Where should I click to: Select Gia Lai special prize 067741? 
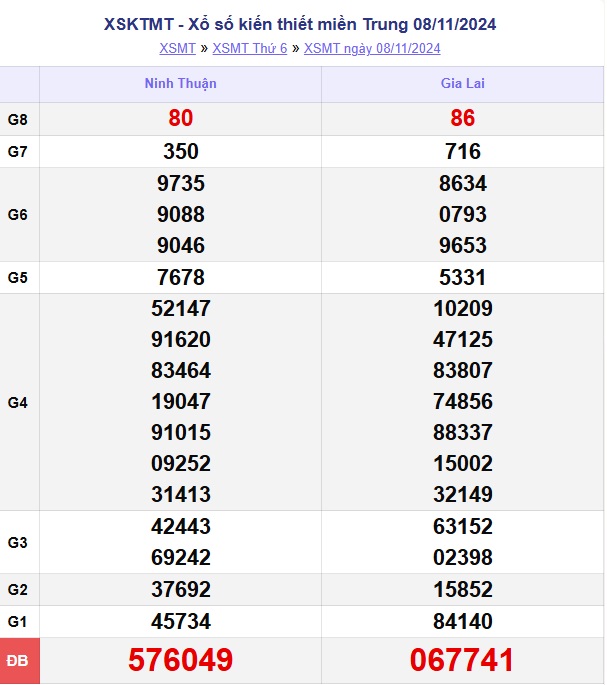pyautogui.click(x=462, y=660)
